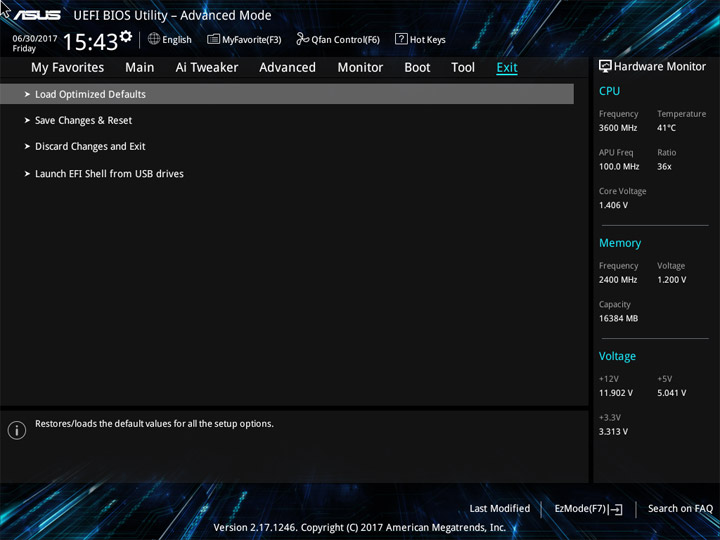
Task: Click arrow beside Launch EFI Shell
Action: pos(27,174)
